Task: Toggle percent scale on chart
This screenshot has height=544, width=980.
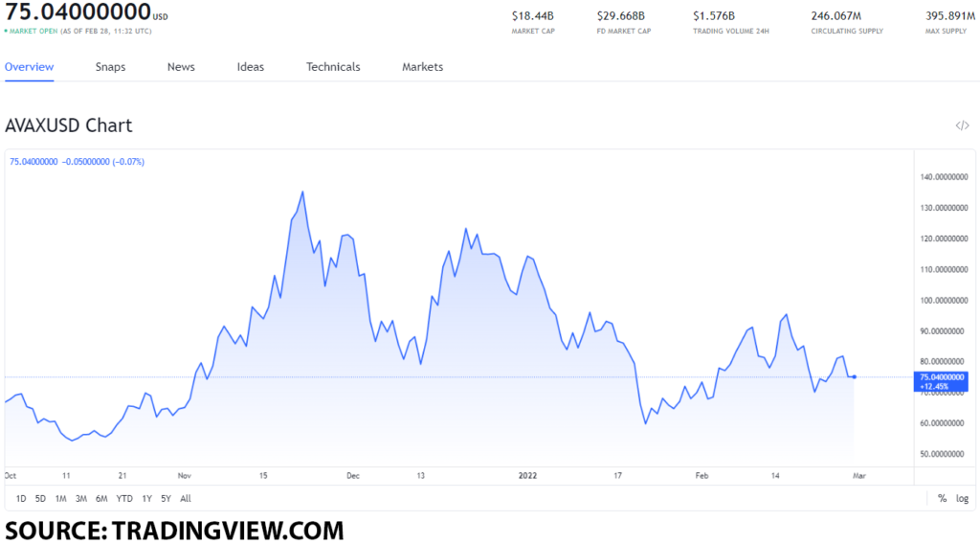Action: 942,498
